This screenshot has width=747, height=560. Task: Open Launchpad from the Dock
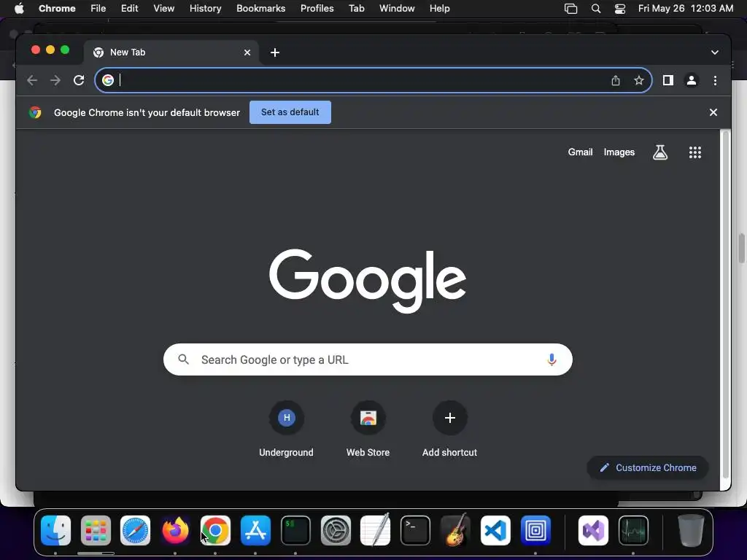coord(96,530)
